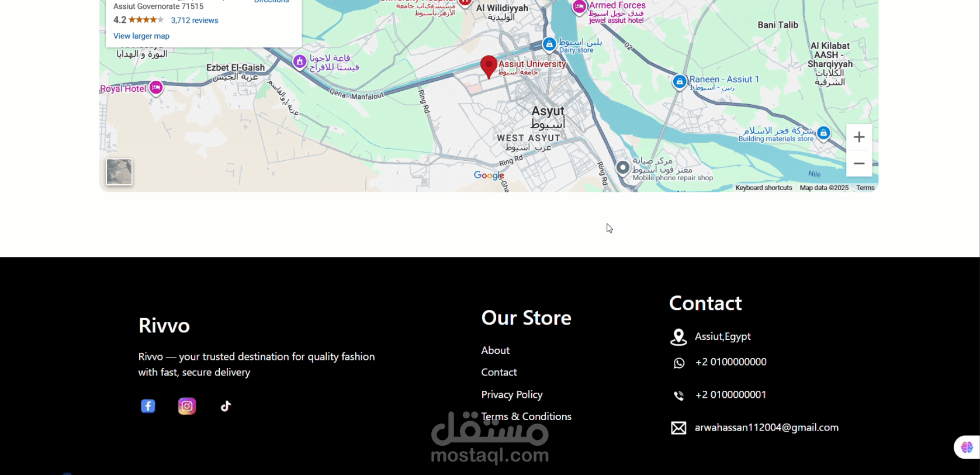Click the Bani Talib map label
This screenshot has width=980, height=475.
click(x=778, y=25)
